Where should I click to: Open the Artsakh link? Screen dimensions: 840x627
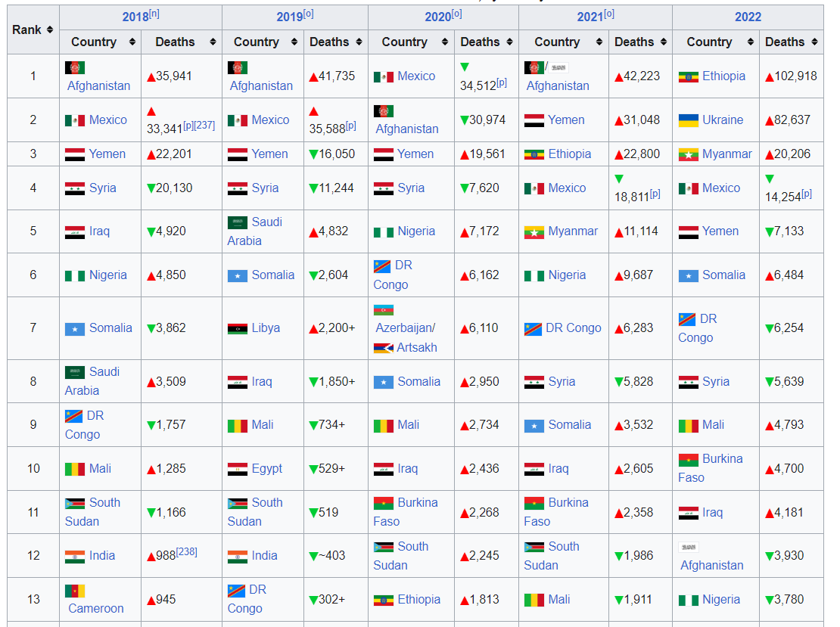(417, 348)
